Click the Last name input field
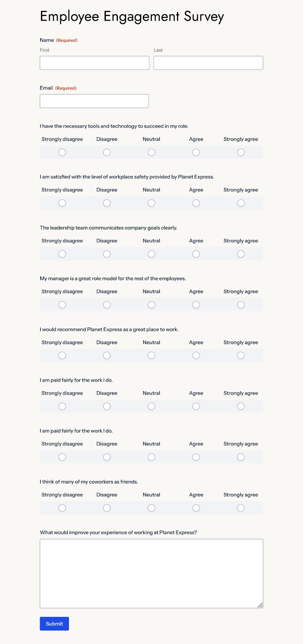The width and height of the screenshot is (303, 644). (x=208, y=63)
